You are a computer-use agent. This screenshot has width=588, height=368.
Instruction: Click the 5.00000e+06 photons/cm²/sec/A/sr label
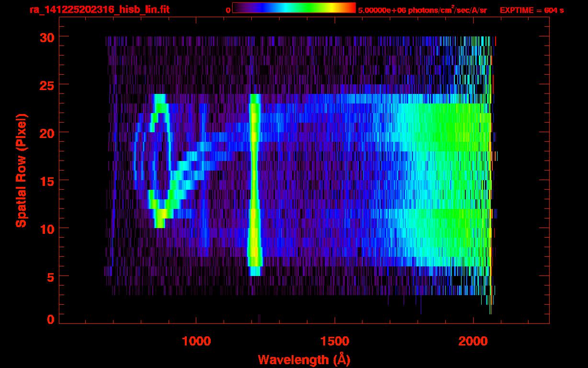click(422, 10)
